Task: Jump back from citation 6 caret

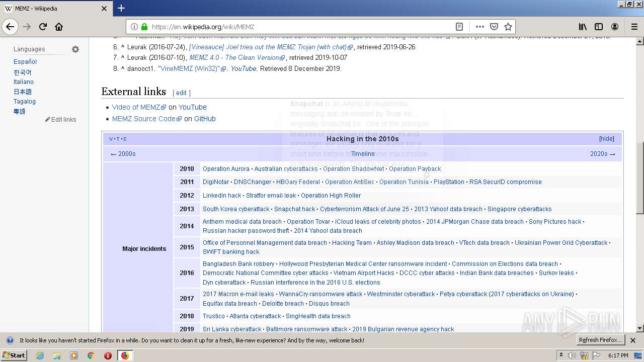Action: click(122, 47)
